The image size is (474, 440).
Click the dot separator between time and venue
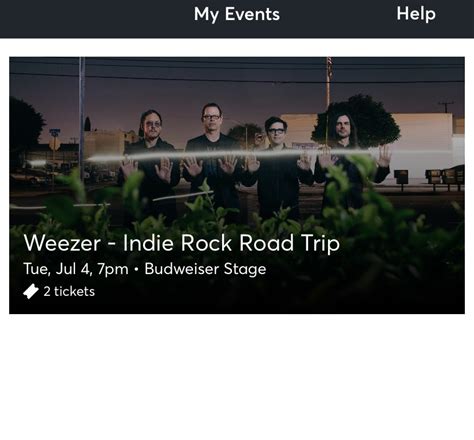[x=136, y=269]
